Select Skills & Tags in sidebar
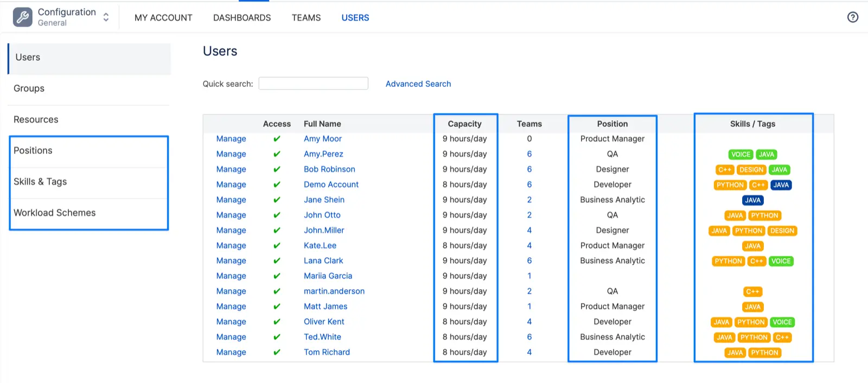The image size is (868, 383). [40, 182]
